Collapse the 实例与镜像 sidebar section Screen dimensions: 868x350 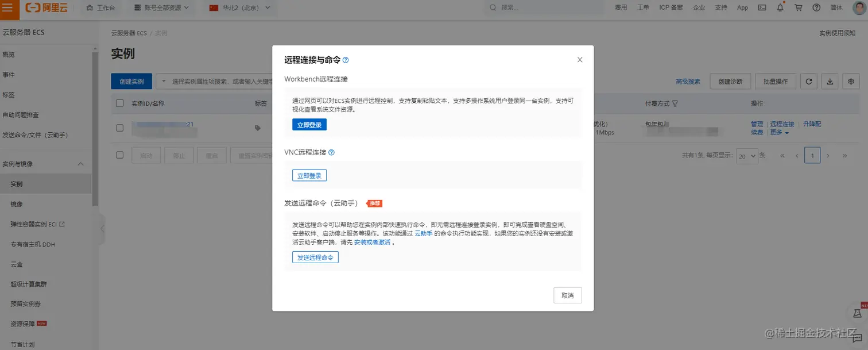coord(80,164)
